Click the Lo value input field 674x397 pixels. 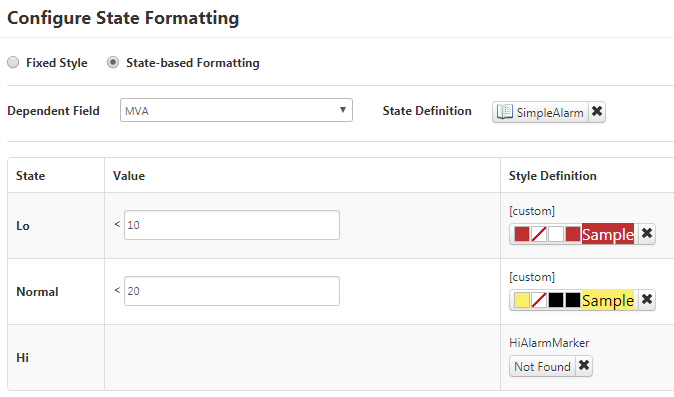232,225
